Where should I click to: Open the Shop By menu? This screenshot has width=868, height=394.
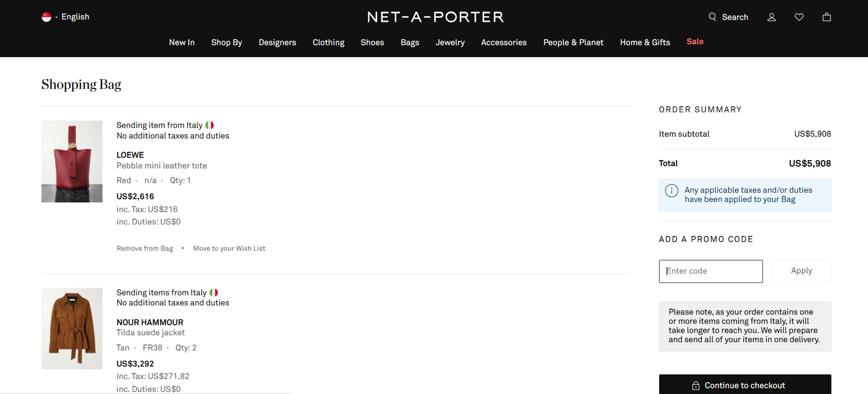226,42
